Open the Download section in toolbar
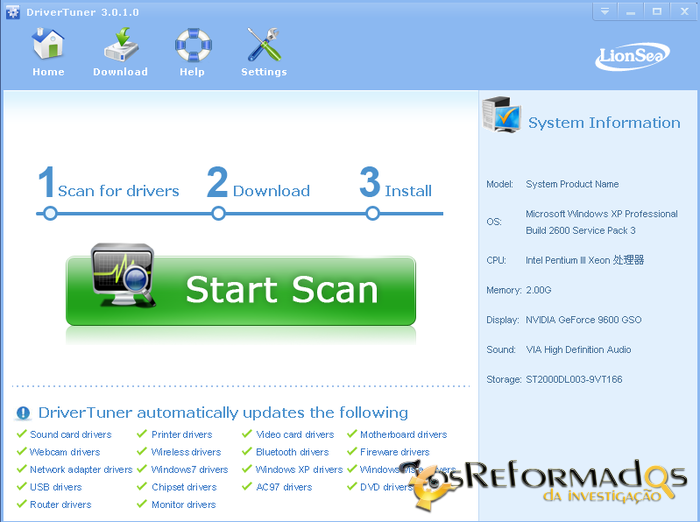 pos(120,52)
